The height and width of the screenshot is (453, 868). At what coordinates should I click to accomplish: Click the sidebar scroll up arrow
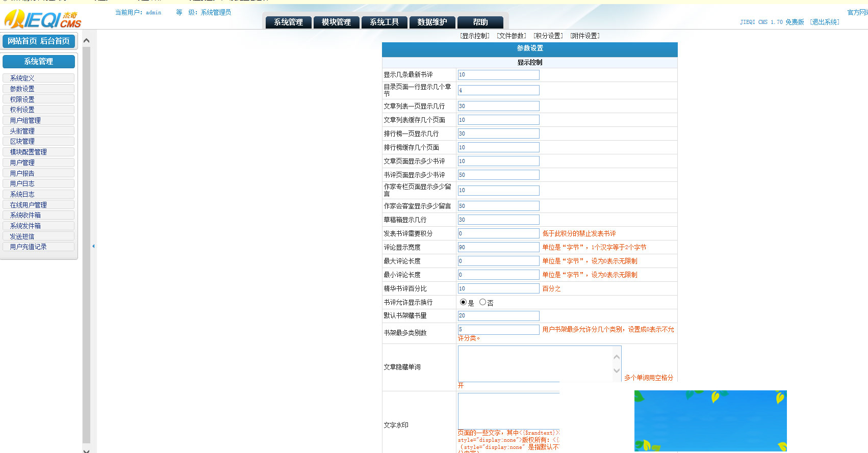point(86,41)
